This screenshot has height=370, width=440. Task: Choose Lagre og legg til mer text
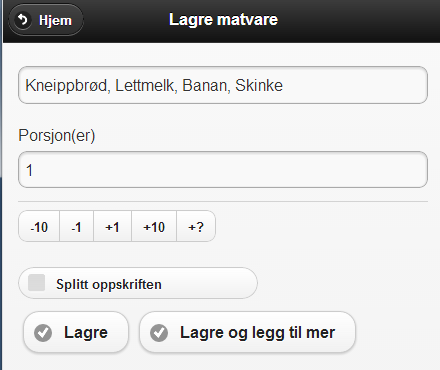pos(258,333)
